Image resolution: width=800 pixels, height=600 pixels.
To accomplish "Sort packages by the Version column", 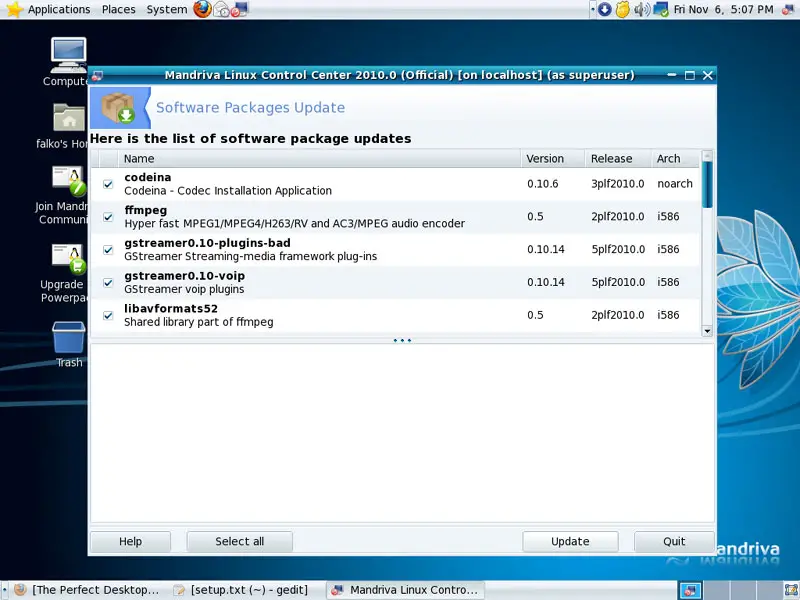I will [x=553, y=159].
